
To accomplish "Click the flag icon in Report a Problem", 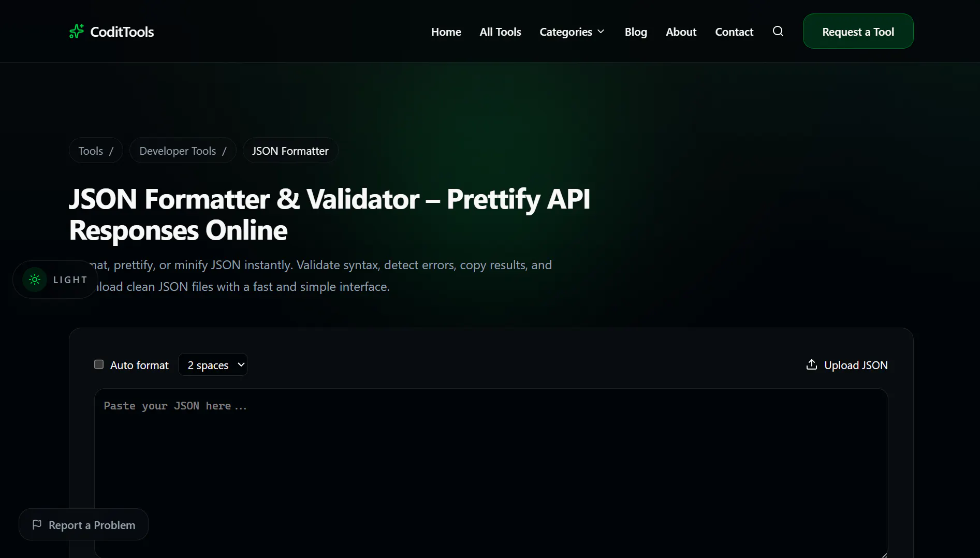I will pos(37,524).
